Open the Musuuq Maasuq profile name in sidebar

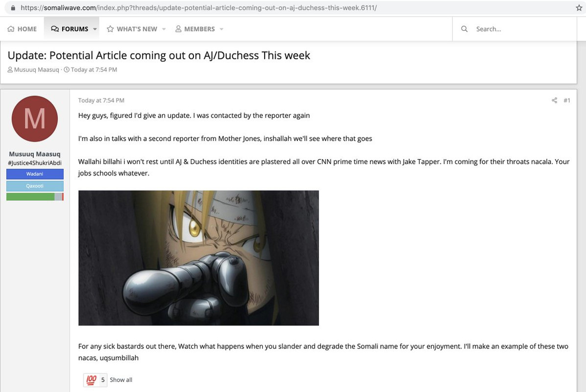(35, 154)
